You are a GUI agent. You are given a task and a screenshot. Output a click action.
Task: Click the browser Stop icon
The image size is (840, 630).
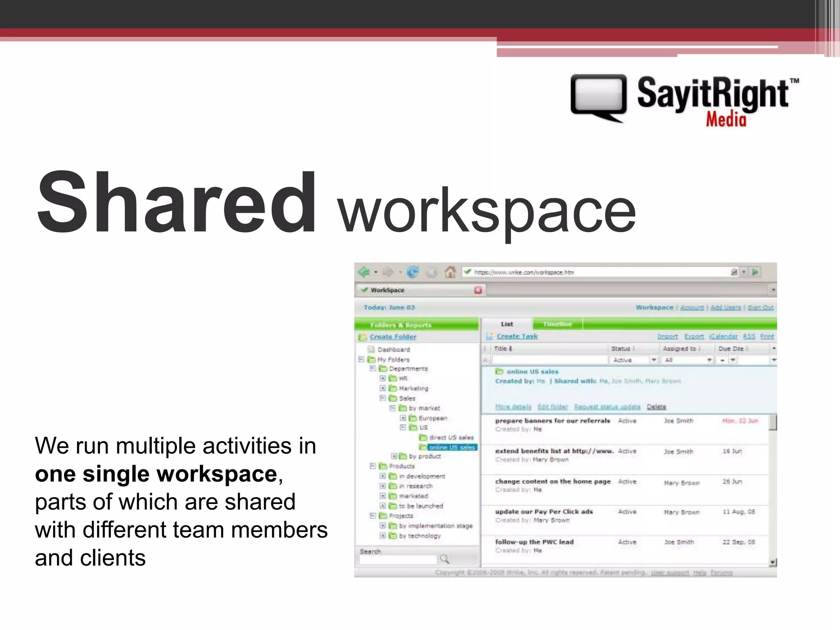[x=431, y=272]
